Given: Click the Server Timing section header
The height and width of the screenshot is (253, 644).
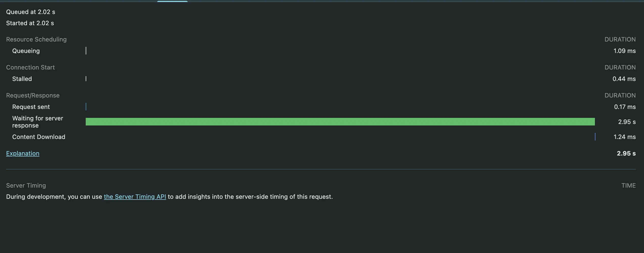Looking at the screenshot, I should click(x=26, y=186).
